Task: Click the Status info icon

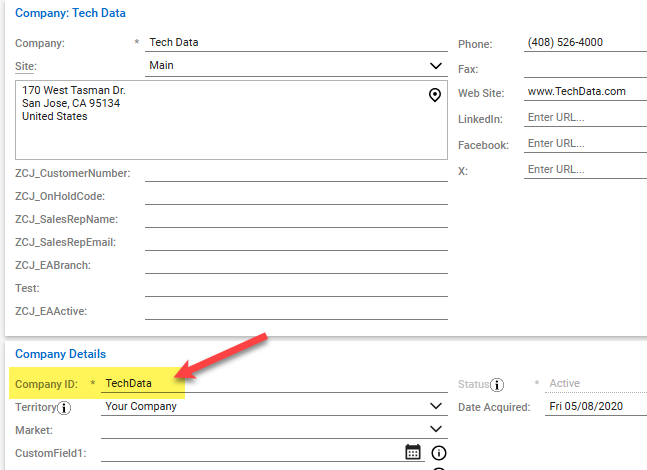Action: (x=497, y=385)
